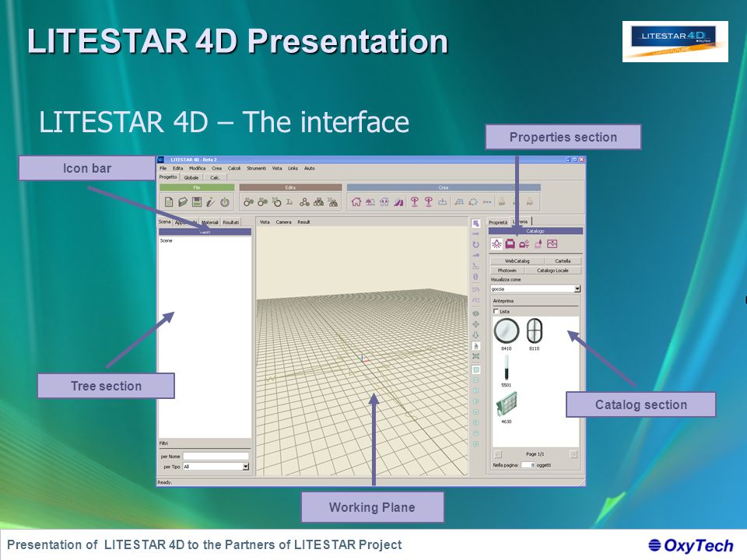Screen dimensions: 747x560
Task: Open the Aiuto menu
Action: click(310, 169)
